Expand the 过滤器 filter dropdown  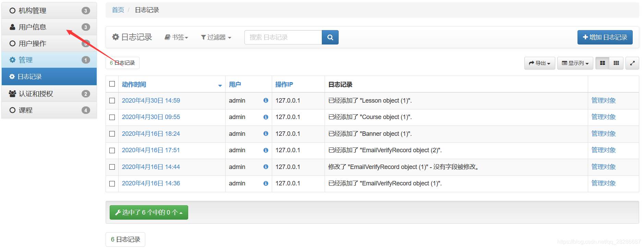coord(216,37)
